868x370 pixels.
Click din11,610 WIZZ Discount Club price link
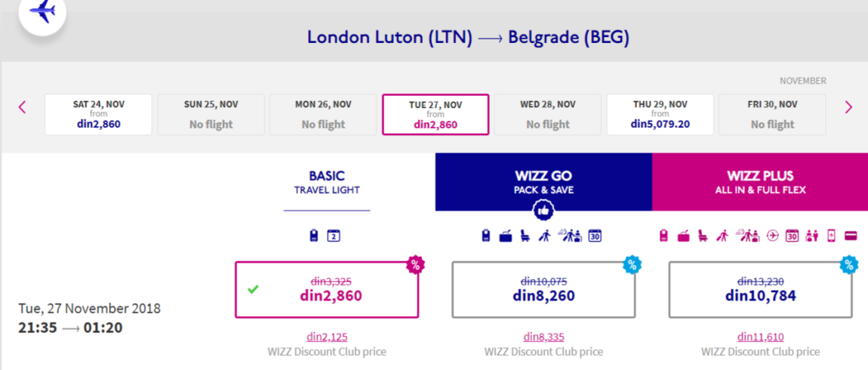point(760,337)
